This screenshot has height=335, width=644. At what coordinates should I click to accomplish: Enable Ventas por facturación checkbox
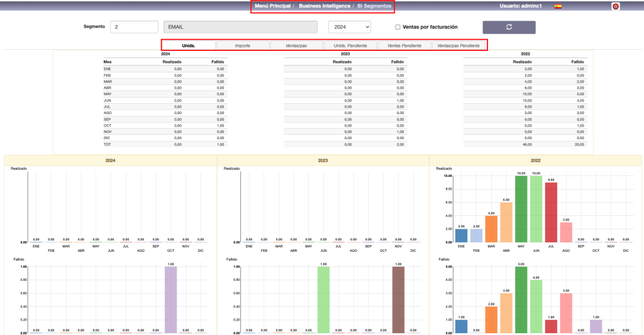397,27
